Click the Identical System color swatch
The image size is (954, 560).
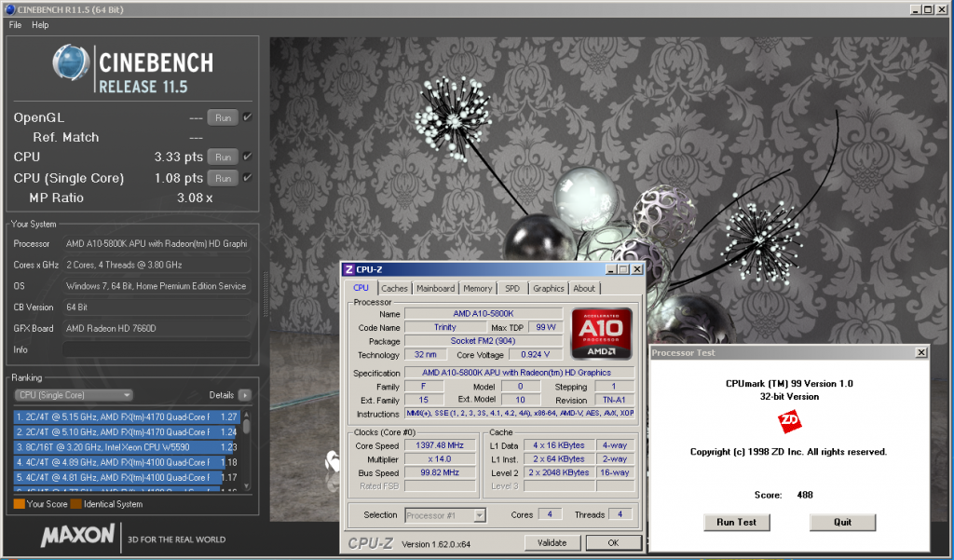[x=76, y=504]
